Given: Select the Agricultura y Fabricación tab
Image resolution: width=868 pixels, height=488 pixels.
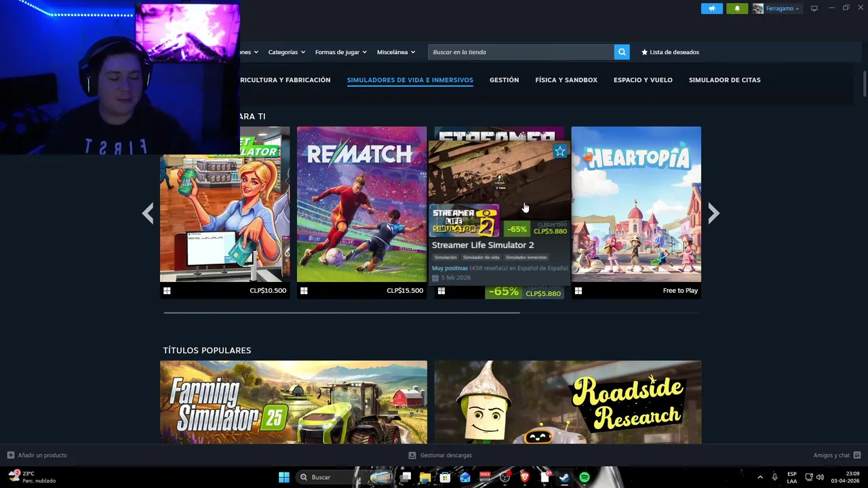Looking at the screenshot, I should coord(285,80).
